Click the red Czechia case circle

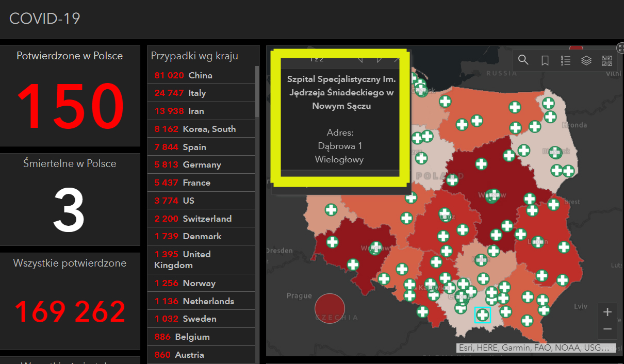330,308
